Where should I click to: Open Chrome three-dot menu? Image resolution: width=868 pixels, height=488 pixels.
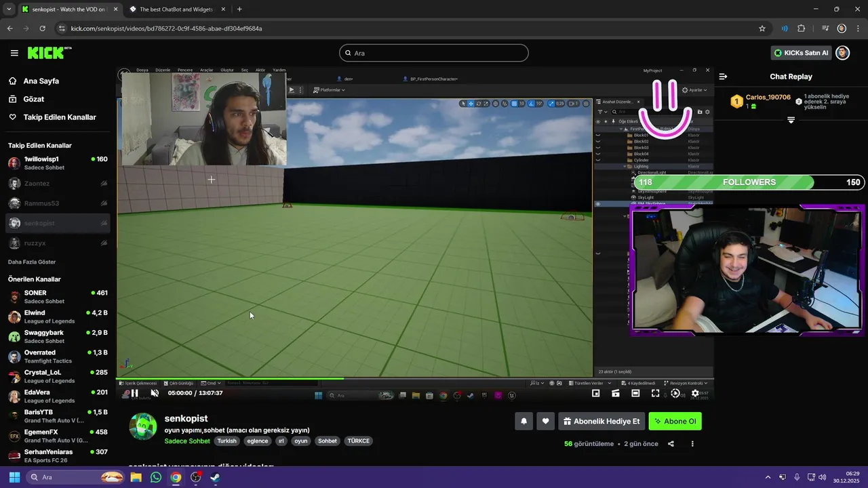tap(858, 28)
